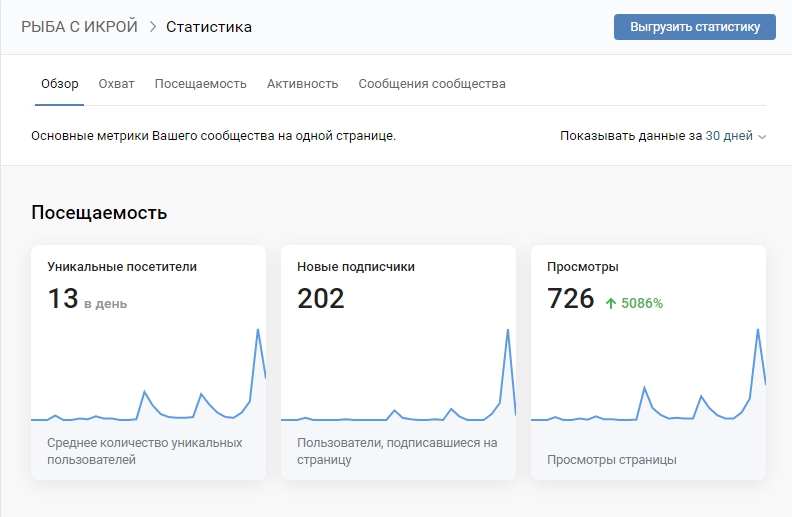Select the Обзор tab
This screenshot has height=517, width=792.
pyautogui.click(x=60, y=84)
